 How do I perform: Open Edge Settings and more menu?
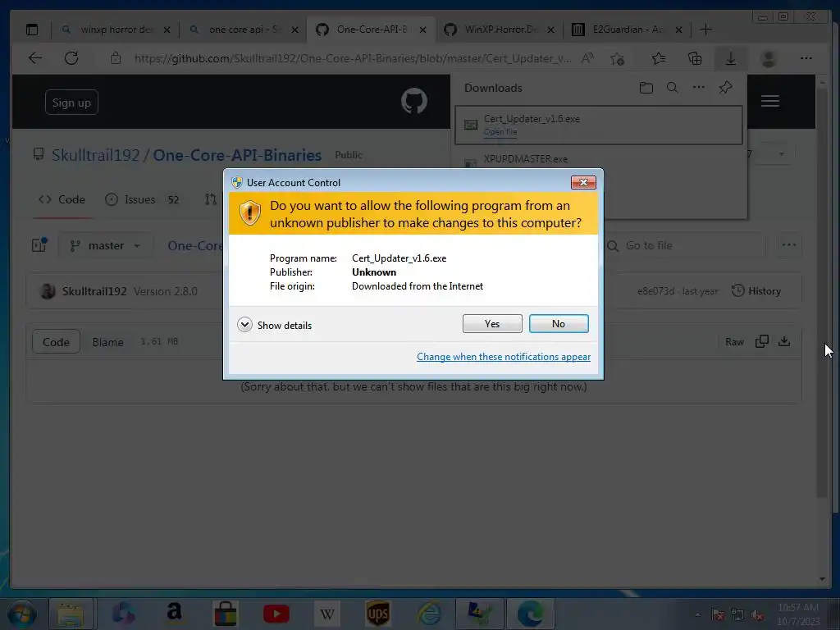click(806, 58)
